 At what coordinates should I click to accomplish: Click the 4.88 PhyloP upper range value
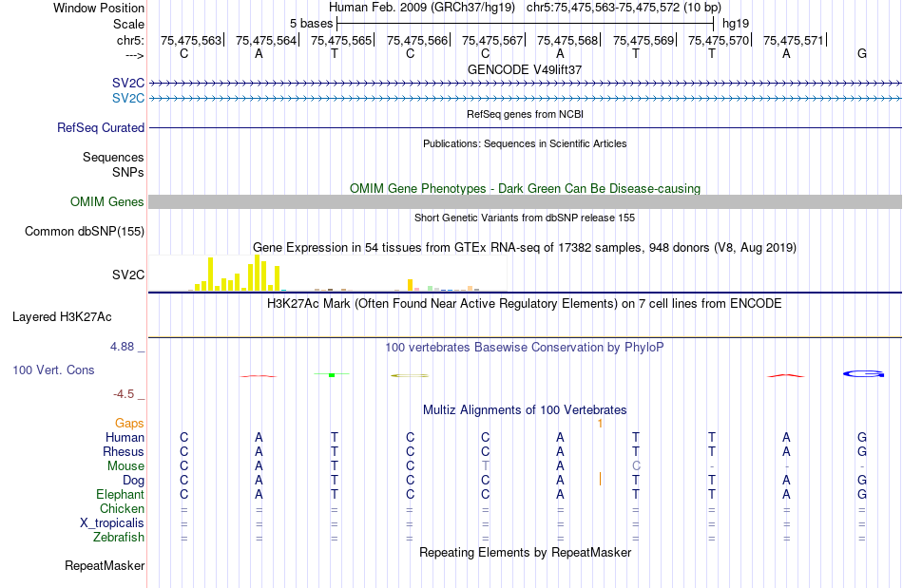coord(122,347)
